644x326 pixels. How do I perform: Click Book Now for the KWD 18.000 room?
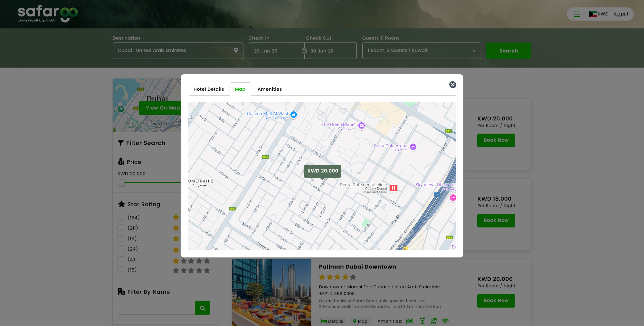[x=496, y=220]
